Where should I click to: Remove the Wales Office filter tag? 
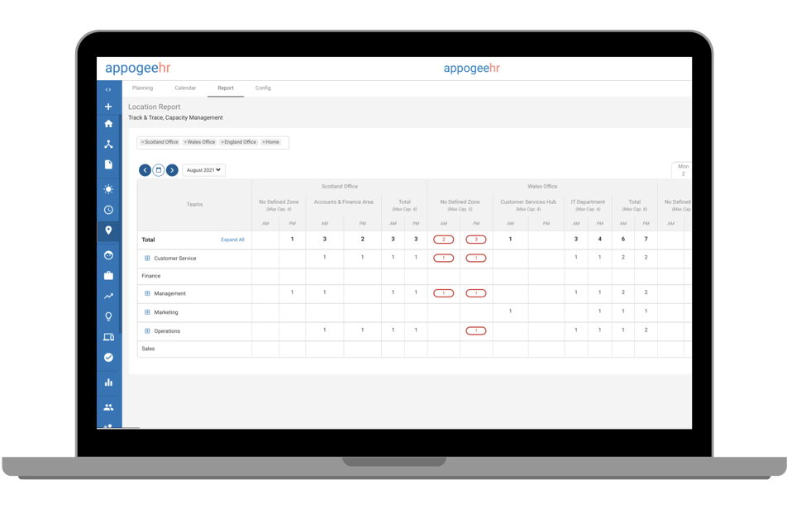[x=185, y=142]
